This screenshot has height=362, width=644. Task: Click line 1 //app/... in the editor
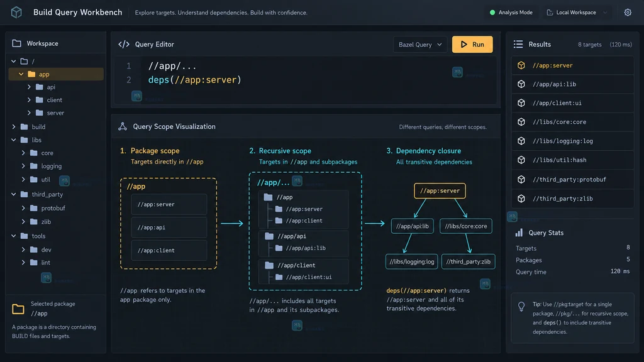[x=172, y=65]
